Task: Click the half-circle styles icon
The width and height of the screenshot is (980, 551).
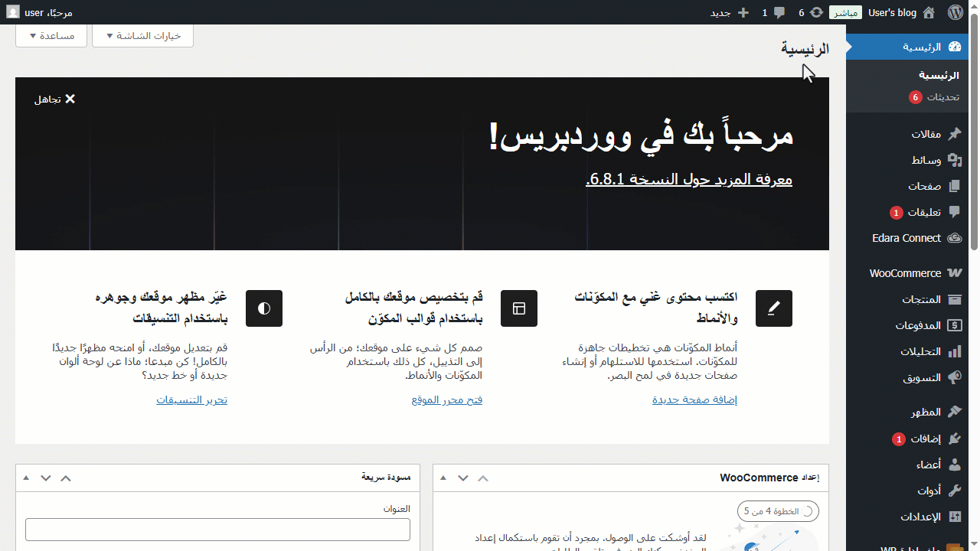Action: click(x=264, y=308)
